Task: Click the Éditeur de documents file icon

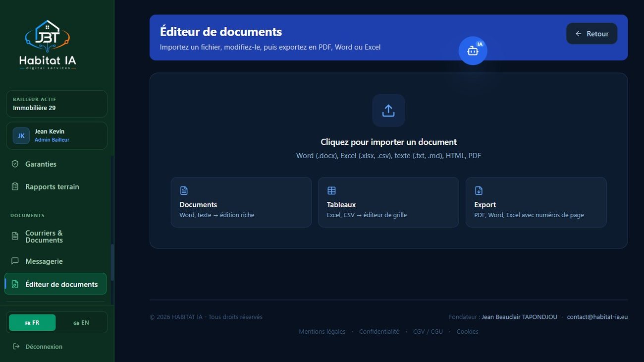Action: pyautogui.click(x=15, y=284)
